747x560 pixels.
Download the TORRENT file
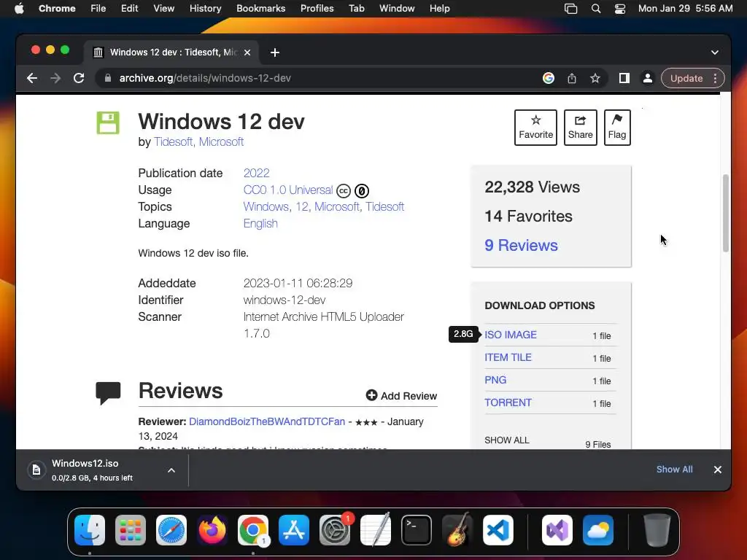(508, 402)
